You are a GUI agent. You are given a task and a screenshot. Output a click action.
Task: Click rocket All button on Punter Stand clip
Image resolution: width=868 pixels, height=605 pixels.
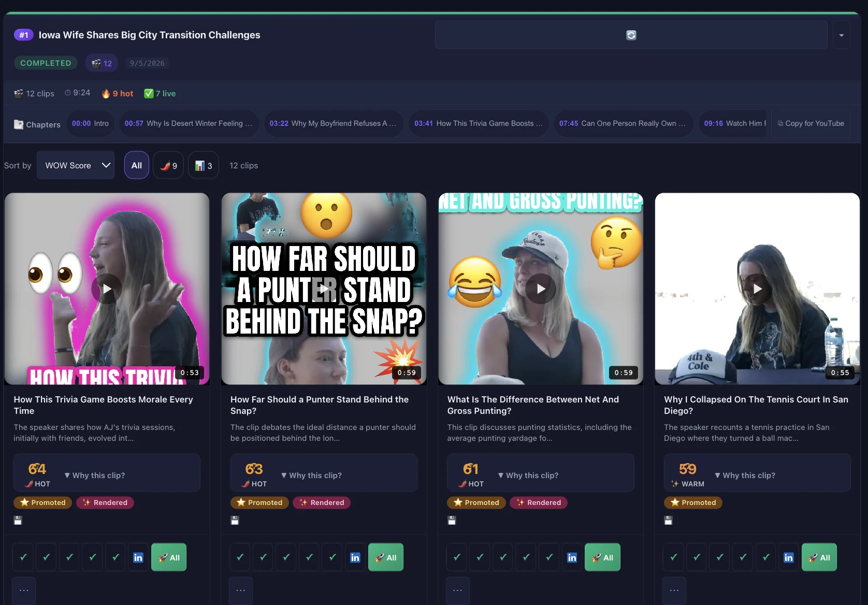click(386, 557)
